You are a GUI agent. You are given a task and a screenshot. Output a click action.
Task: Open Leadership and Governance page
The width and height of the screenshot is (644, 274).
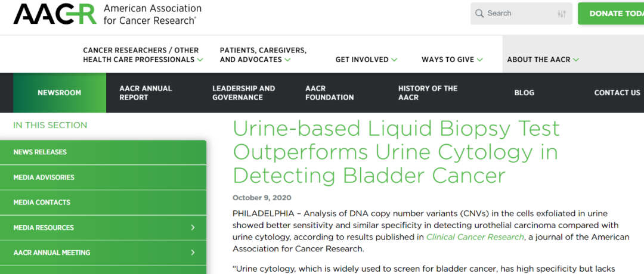[243, 93]
